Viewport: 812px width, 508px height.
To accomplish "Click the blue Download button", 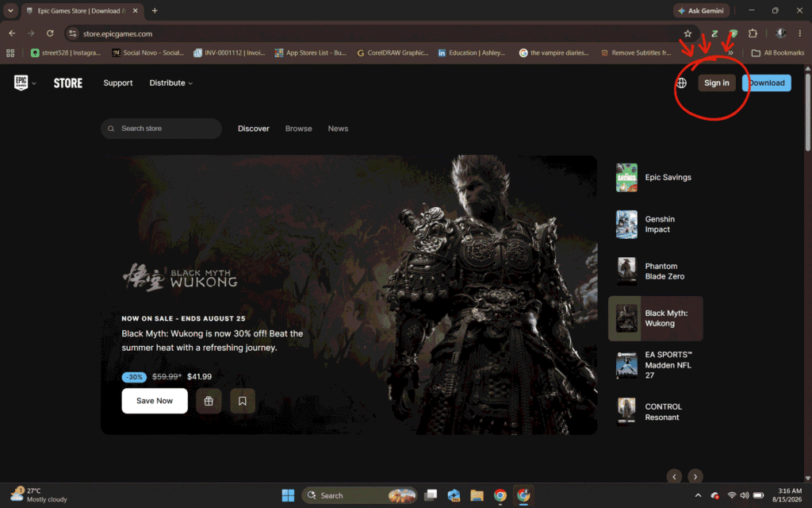I will (767, 83).
